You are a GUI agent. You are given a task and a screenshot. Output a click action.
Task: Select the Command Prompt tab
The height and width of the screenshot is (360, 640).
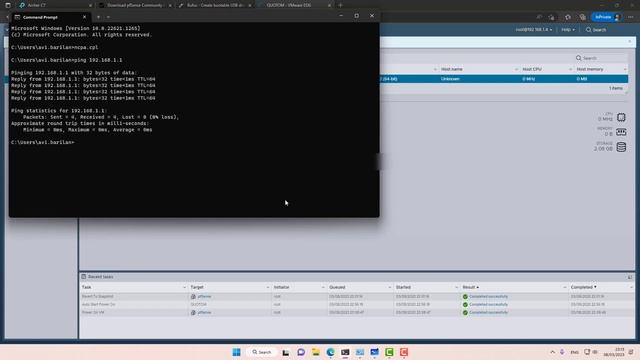[x=50, y=17]
